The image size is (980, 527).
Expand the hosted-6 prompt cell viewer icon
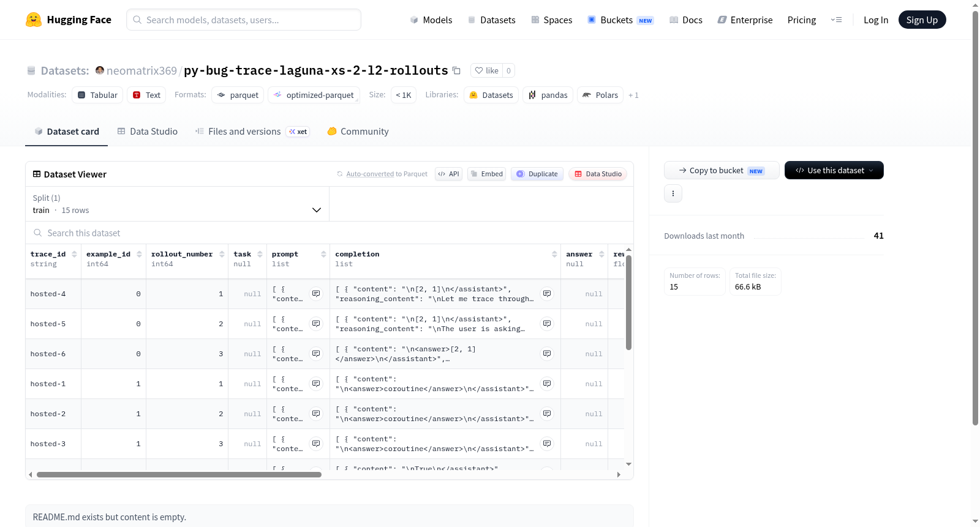[316, 354]
